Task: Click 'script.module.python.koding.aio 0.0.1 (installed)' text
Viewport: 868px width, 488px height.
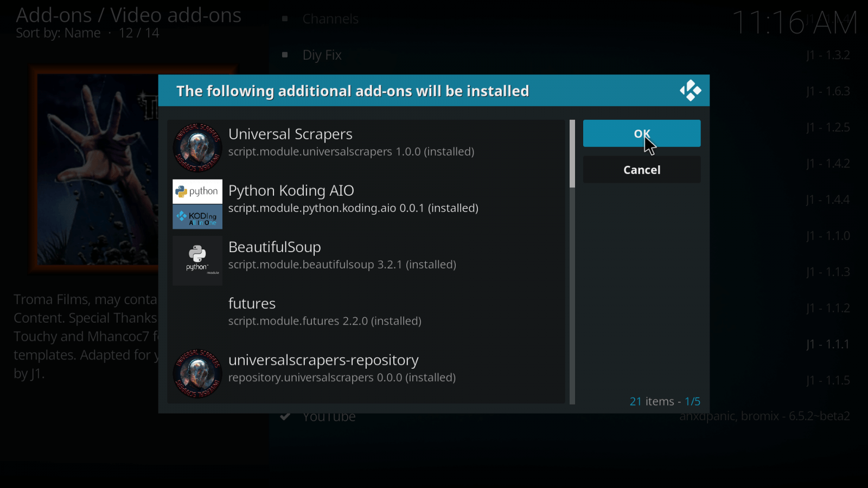Action: tap(353, 208)
